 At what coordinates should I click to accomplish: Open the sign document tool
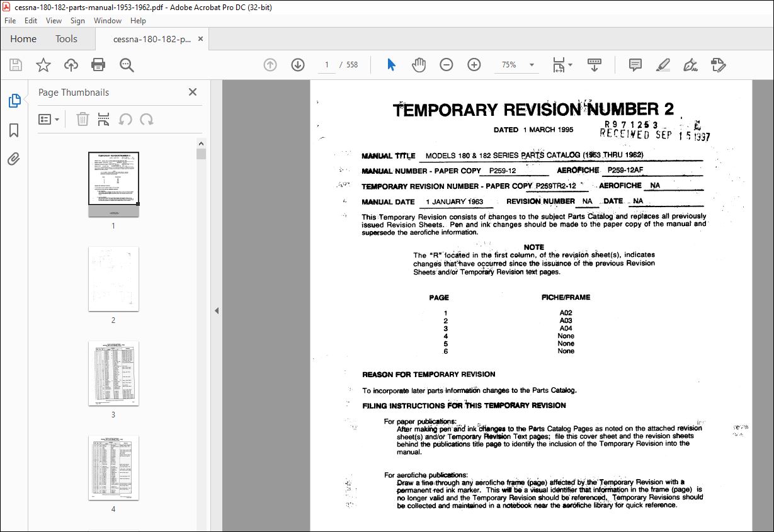pyautogui.click(x=690, y=65)
